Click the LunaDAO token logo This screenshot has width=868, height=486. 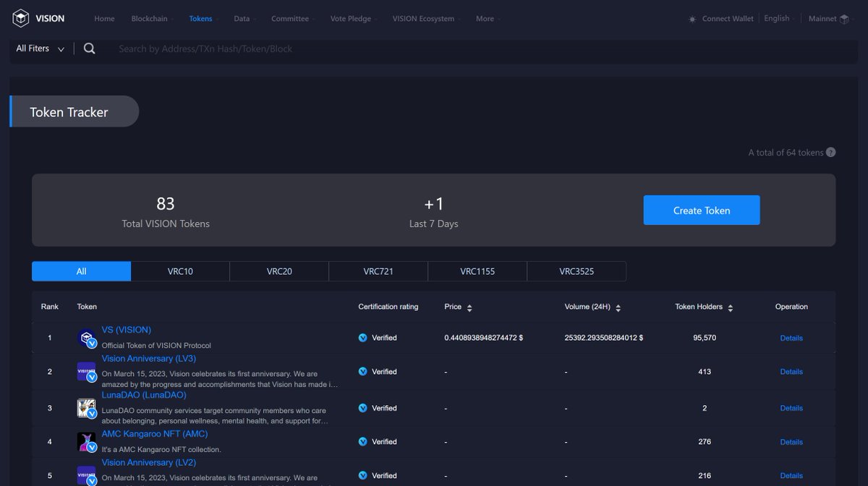pos(87,408)
